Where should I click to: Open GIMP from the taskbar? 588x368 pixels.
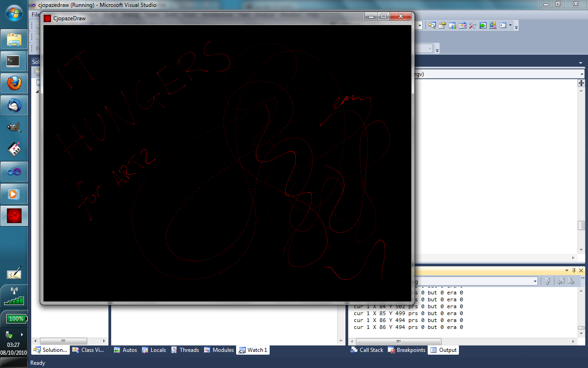[x=14, y=127]
